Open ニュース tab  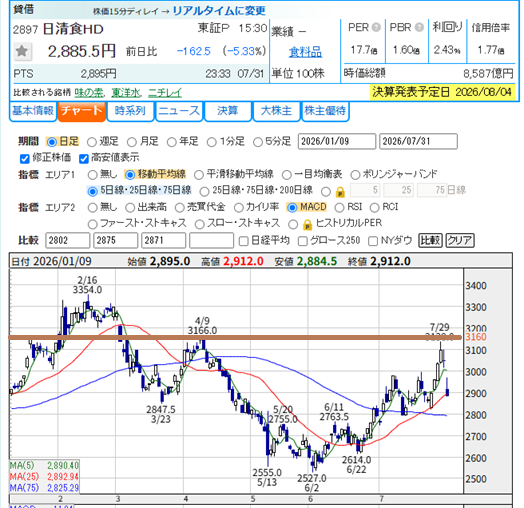[179, 111]
